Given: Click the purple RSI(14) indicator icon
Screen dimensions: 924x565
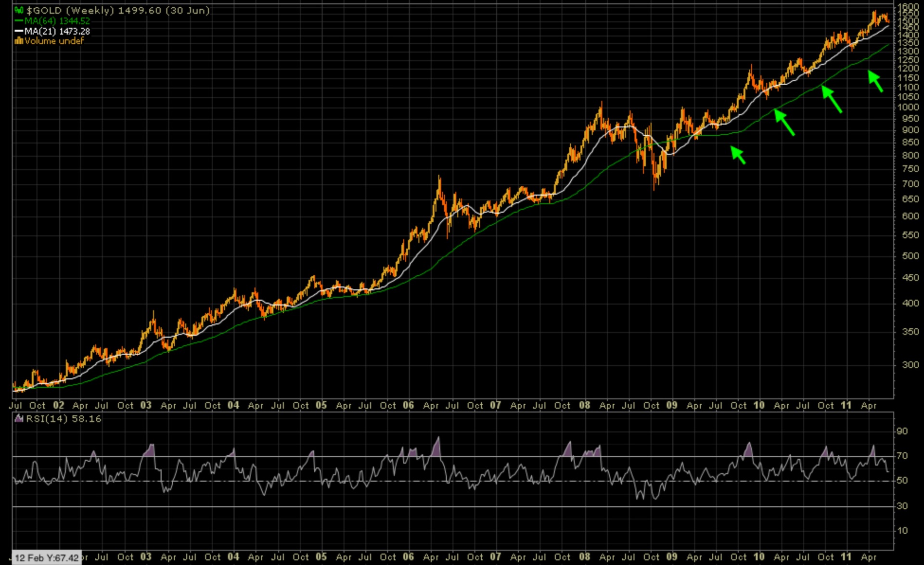Looking at the screenshot, I should pyautogui.click(x=19, y=419).
